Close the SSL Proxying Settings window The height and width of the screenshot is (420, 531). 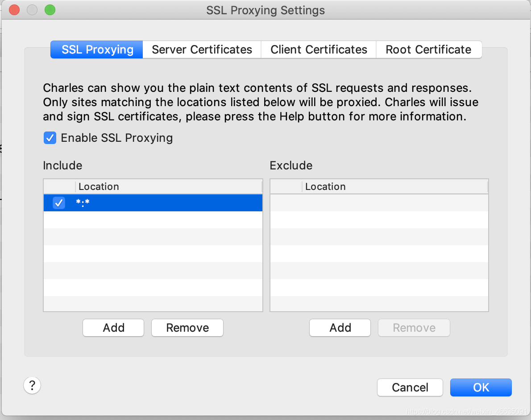click(14, 10)
